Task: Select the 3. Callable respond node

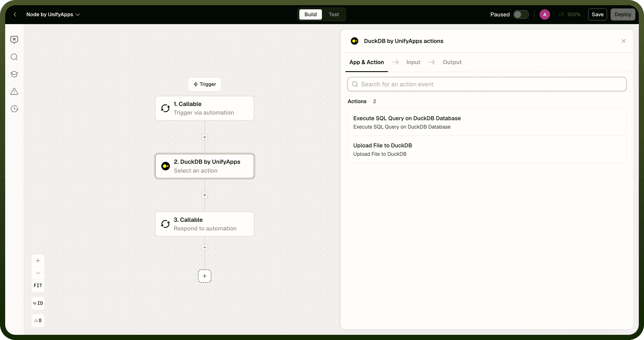Action: [x=205, y=224]
